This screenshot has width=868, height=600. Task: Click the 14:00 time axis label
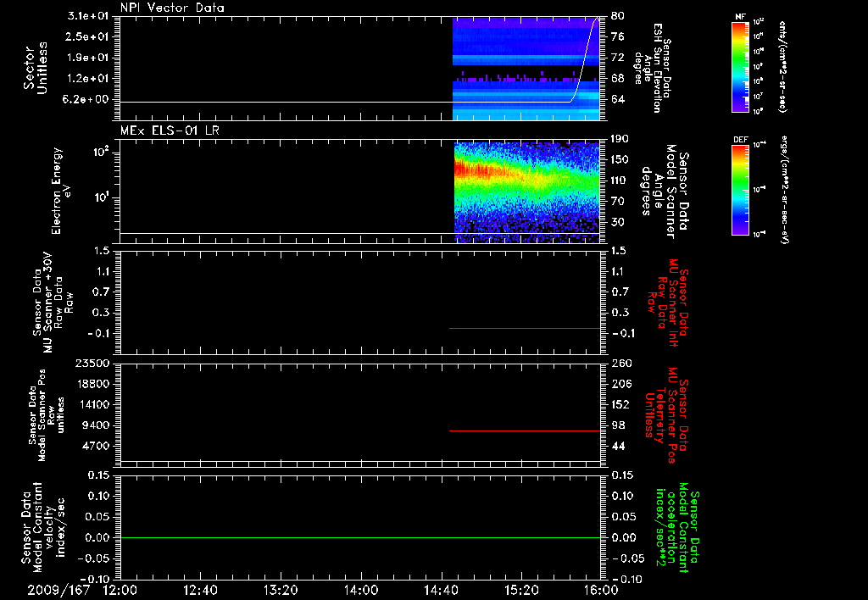click(361, 590)
